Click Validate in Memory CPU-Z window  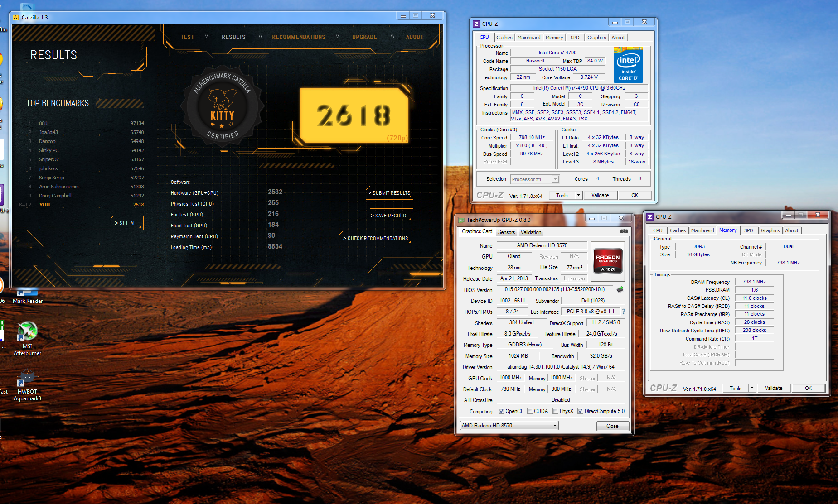coord(774,388)
